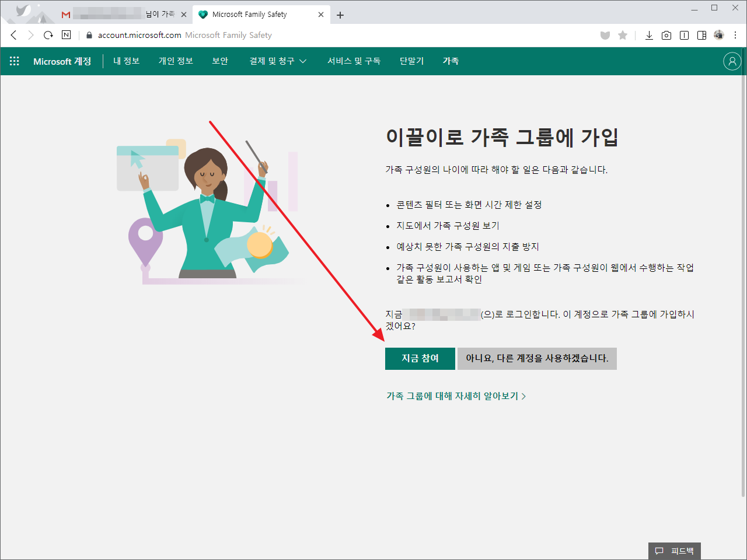Screen dimensions: 747x560
Task: Click the Microsoft 계정 home link
Action: tap(62, 61)
